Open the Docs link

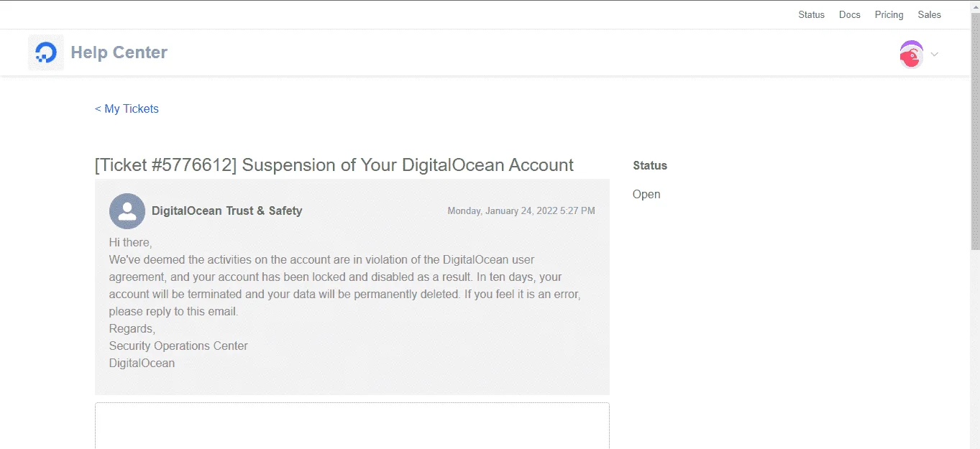849,14
